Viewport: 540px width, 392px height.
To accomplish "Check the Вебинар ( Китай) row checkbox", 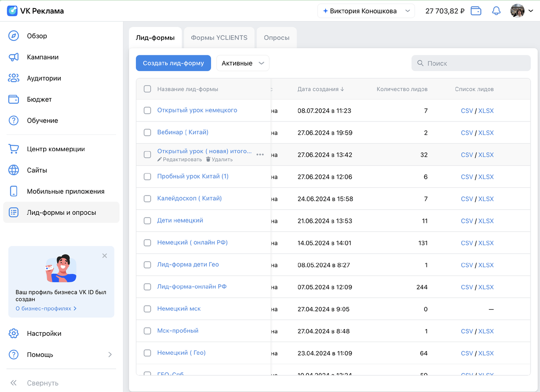I will click(147, 133).
